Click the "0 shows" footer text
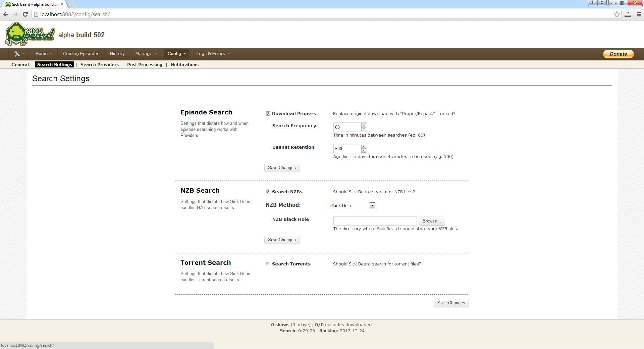Screen dimensions: 644x349 [x=280, y=325]
